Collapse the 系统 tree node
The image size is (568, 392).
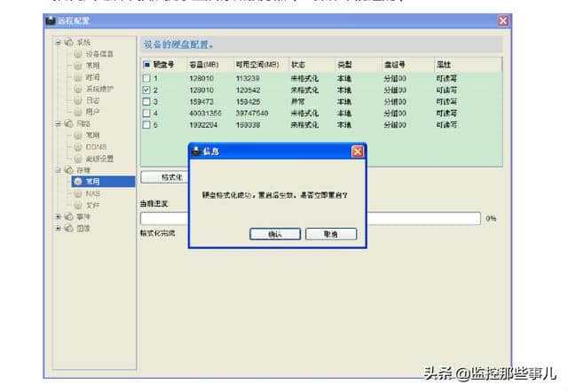click(59, 43)
